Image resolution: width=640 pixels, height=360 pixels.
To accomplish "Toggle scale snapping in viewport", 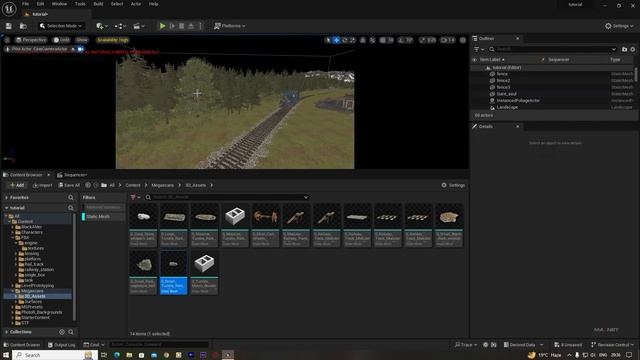I will pos(422,40).
